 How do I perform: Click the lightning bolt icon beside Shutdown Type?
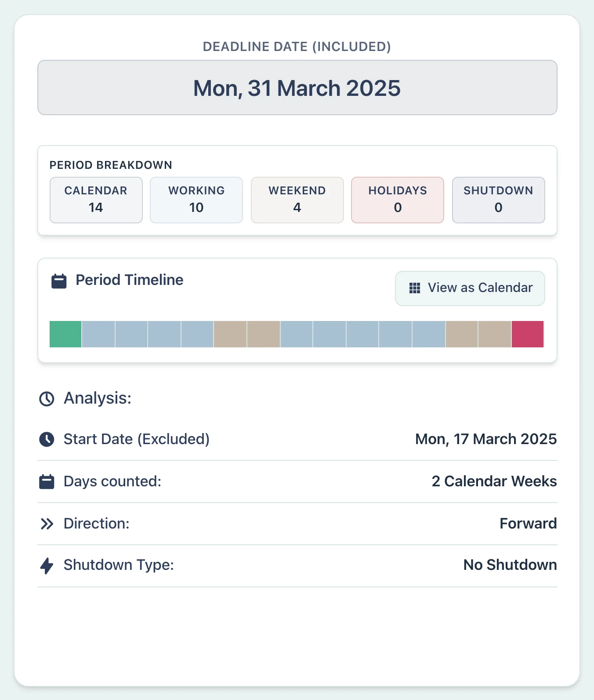pyautogui.click(x=46, y=565)
